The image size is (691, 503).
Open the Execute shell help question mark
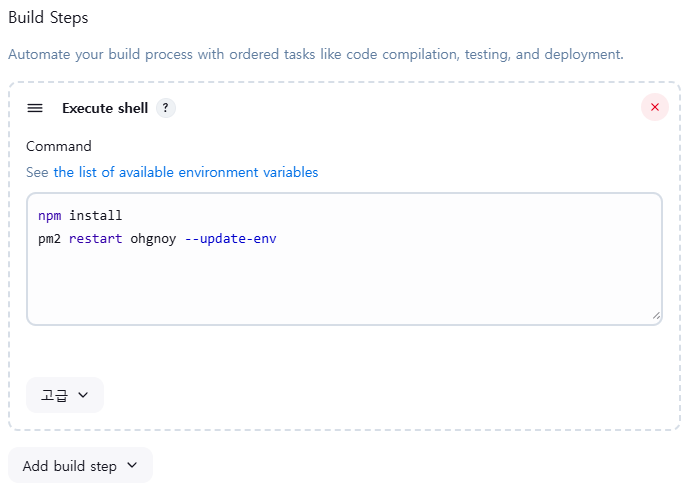point(166,108)
